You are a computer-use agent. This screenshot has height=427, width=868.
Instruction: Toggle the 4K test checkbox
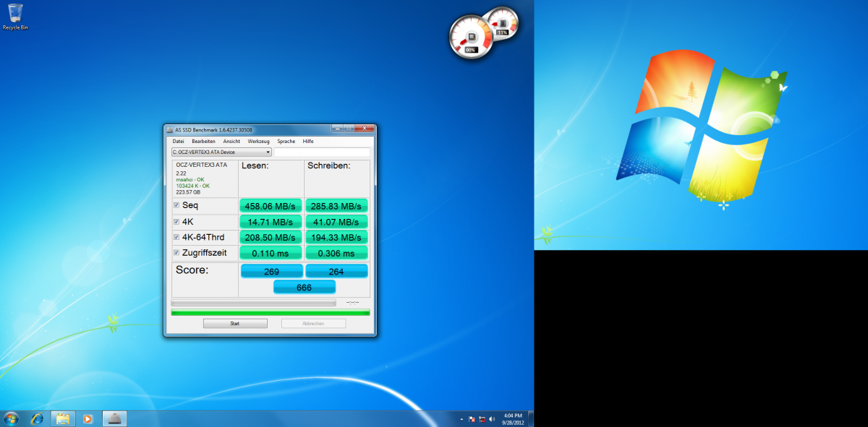coord(176,222)
